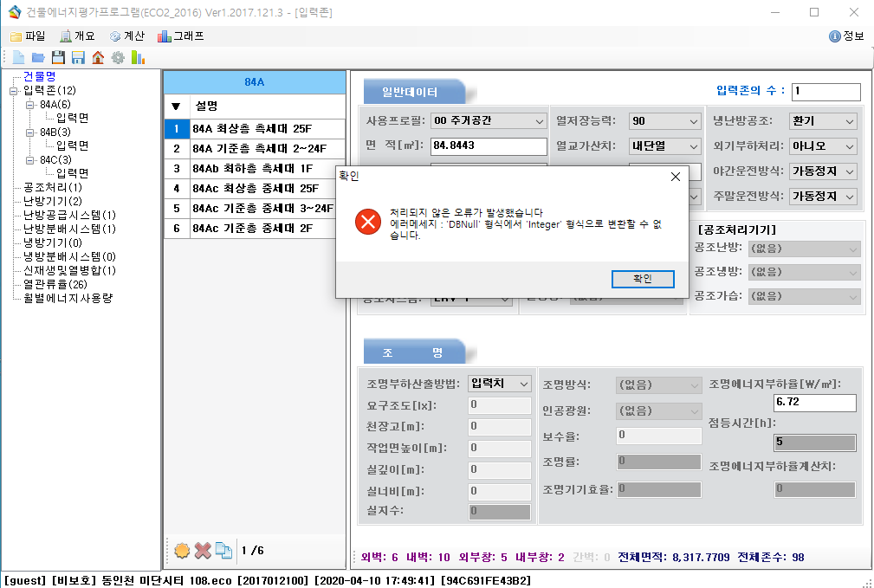This screenshot has width=874, height=588.
Task: Click the blue floppy disk save-as icon
Action: coord(78,57)
